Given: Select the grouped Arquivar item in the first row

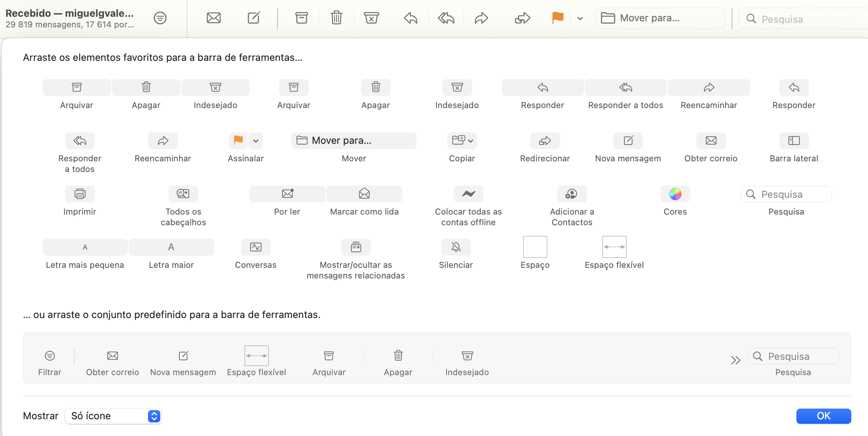Looking at the screenshot, I should click(77, 88).
